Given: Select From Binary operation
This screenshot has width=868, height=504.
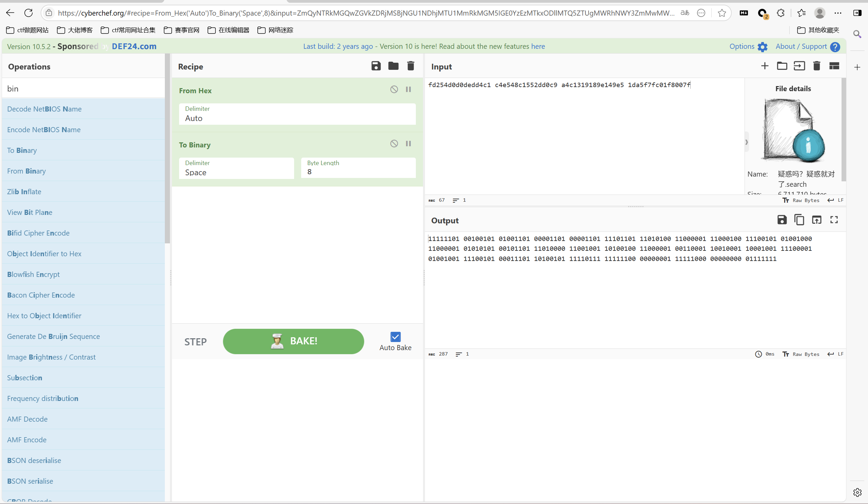Looking at the screenshot, I should pyautogui.click(x=83, y=171).
